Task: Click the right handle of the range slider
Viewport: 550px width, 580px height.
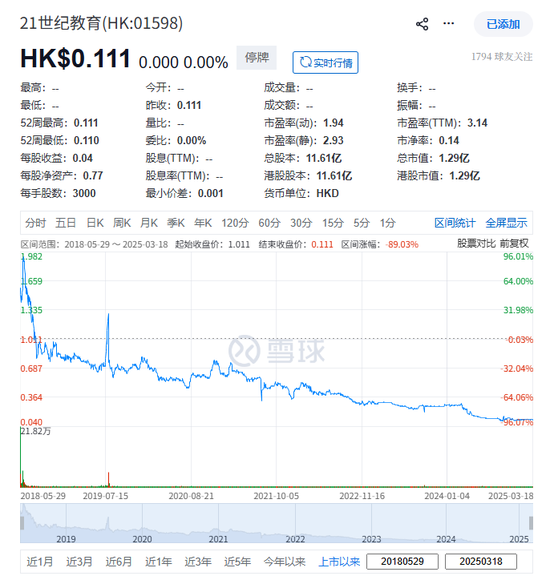Action: click(531, 523)
